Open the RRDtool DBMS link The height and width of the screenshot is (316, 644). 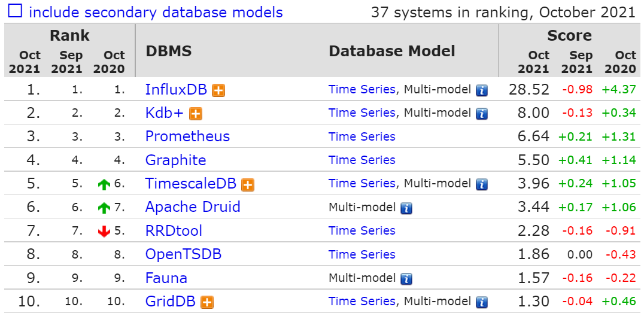coord(174,230)
